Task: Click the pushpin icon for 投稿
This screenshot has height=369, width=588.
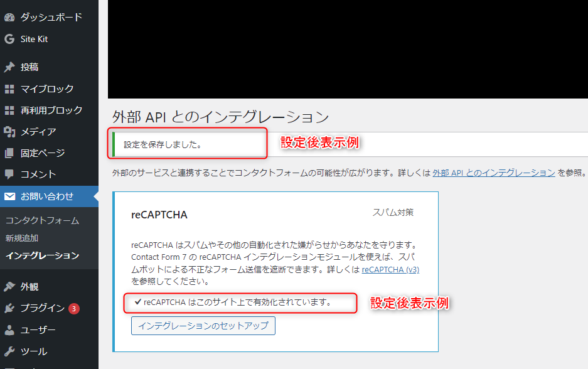Action: click(9, 67)
